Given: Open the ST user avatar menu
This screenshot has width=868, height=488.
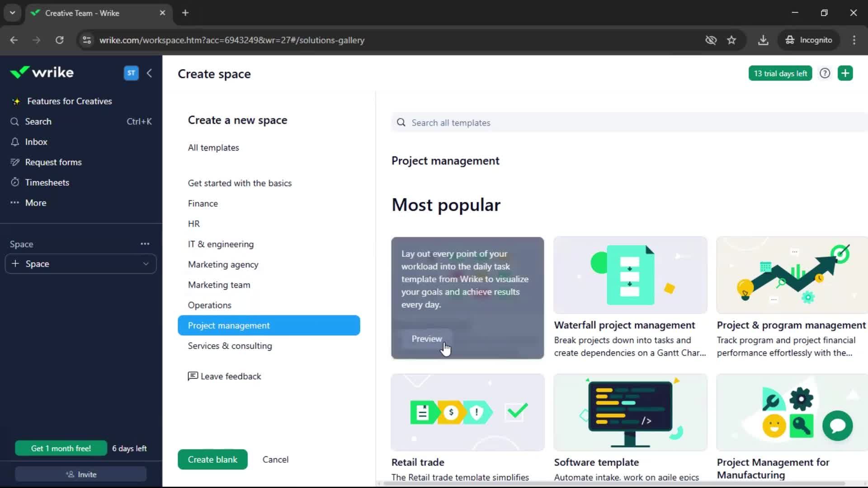Looking at the screenshot, I should click(x=131, y=73).
